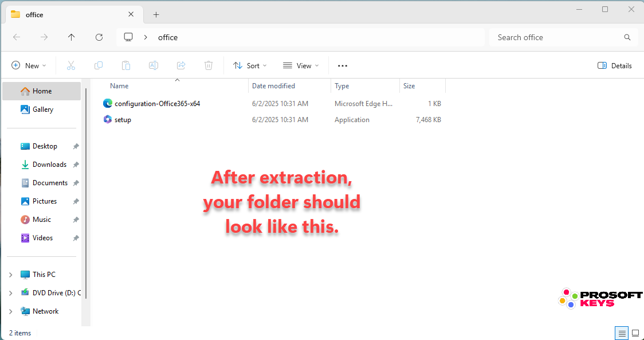The image size is (644, 340).
Task: Open the See more menu
Action: (x=342, y=65)
